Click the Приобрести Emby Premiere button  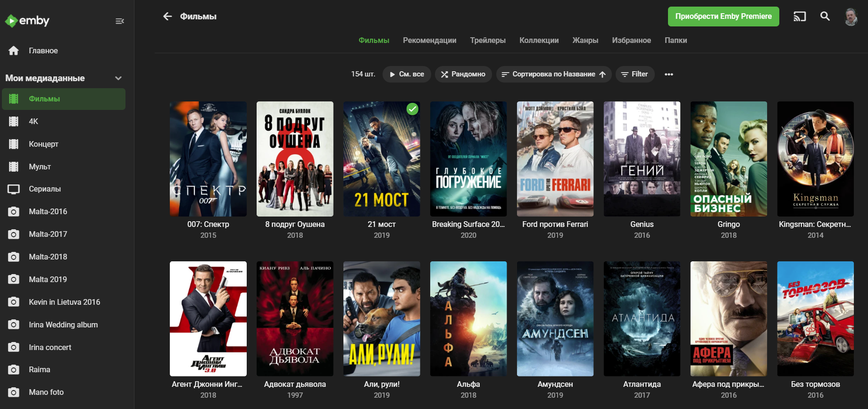click(723, 17)
